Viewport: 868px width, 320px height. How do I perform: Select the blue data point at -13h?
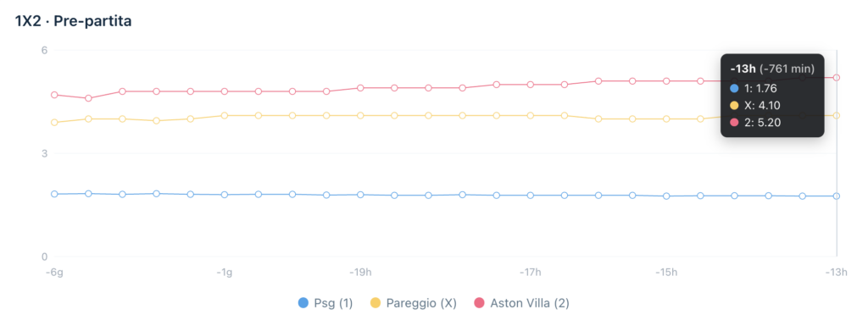coord(837,196)
